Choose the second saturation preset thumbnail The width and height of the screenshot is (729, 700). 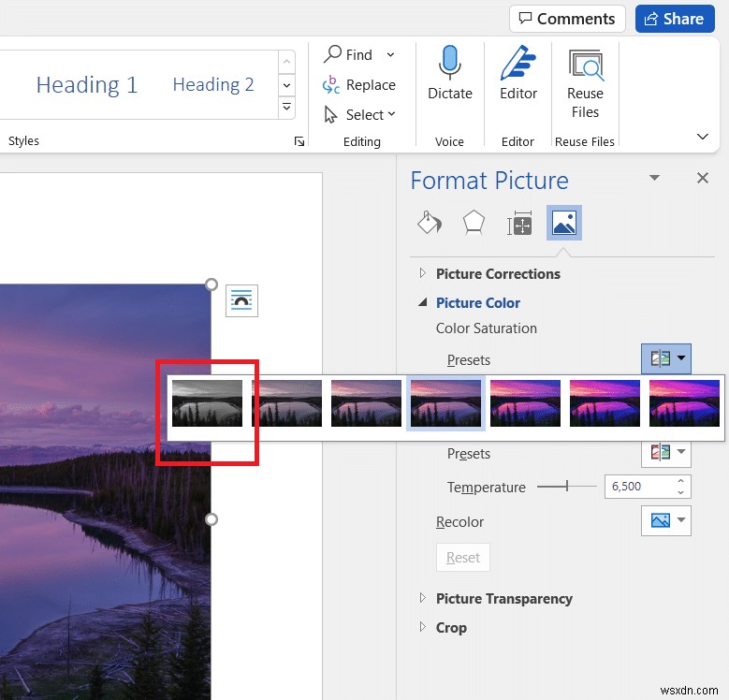286,403
